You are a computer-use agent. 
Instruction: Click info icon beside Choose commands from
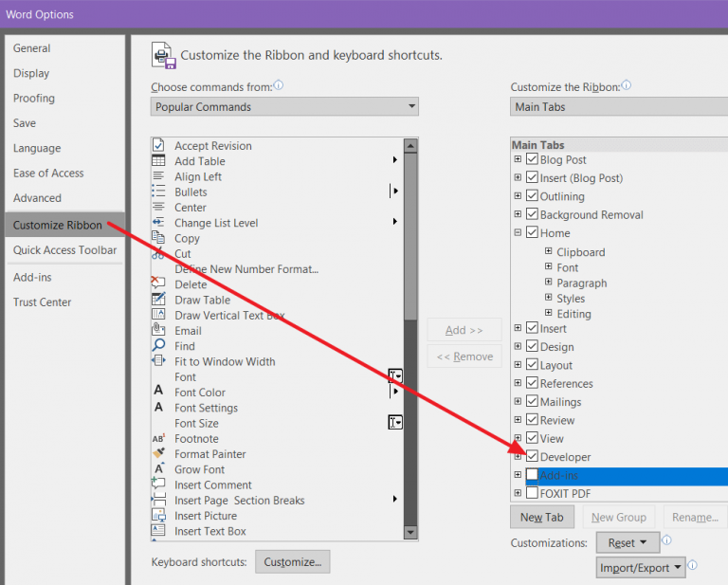(279, 85)
